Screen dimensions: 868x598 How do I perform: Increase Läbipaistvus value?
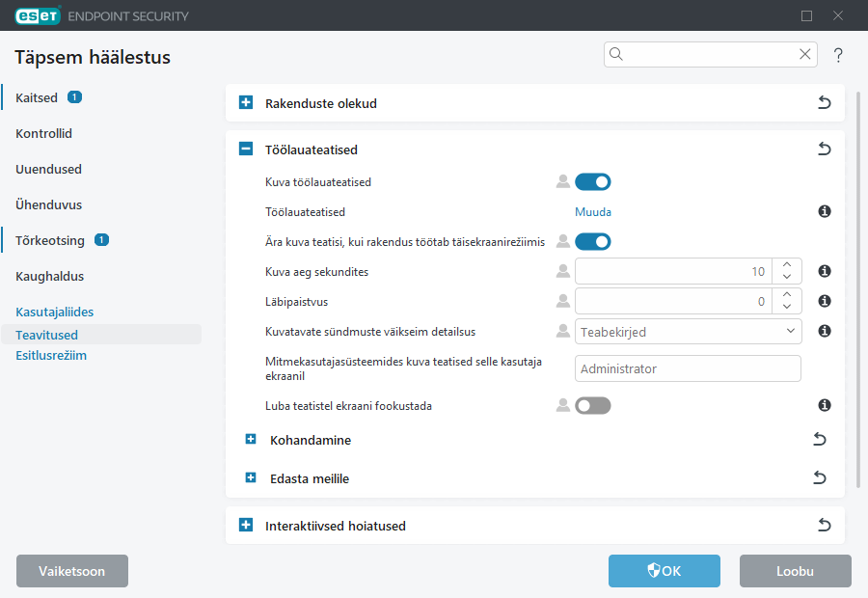787,295
